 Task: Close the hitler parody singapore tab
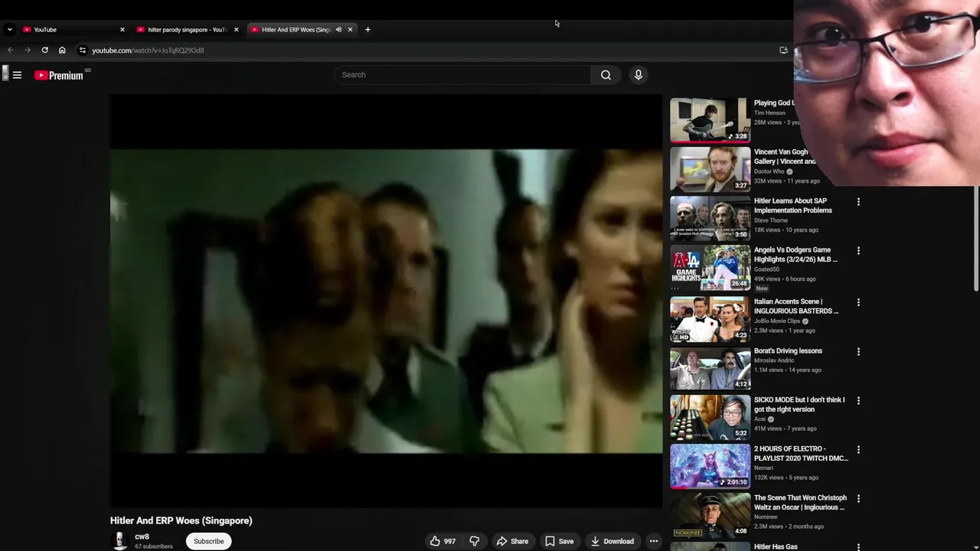(x=236, y=30)
